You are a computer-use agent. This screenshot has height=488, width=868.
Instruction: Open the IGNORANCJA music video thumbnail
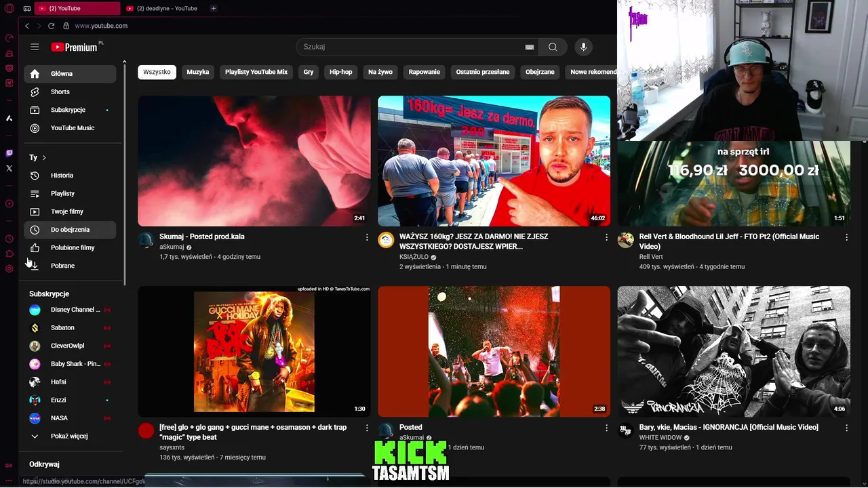[734, 351]
